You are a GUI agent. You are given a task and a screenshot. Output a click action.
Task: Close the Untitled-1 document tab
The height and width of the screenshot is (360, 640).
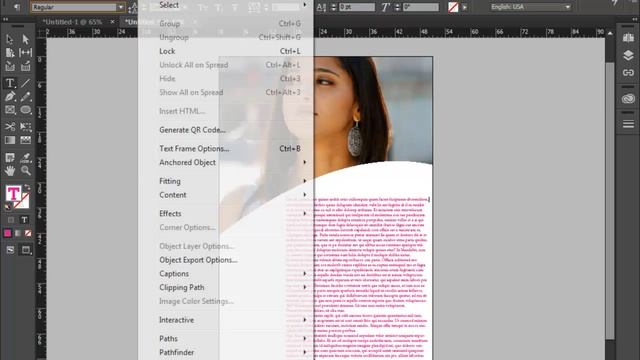point(112,22)
